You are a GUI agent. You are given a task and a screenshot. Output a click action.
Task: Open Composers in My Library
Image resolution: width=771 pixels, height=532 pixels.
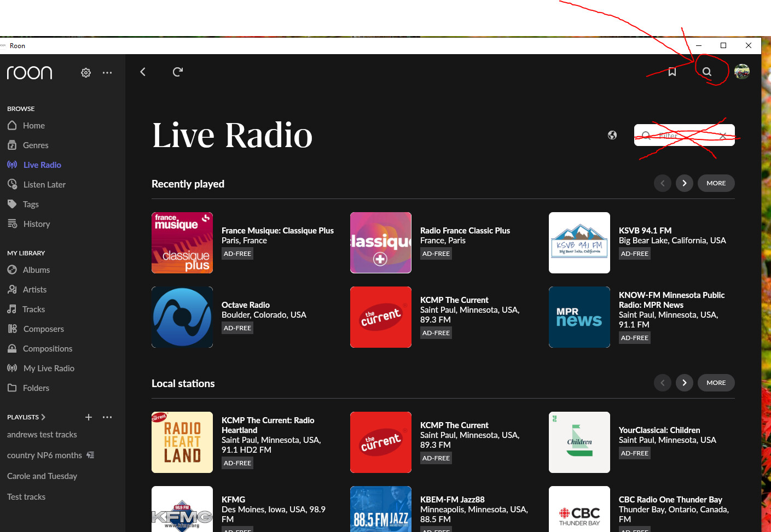coord(43,329)
